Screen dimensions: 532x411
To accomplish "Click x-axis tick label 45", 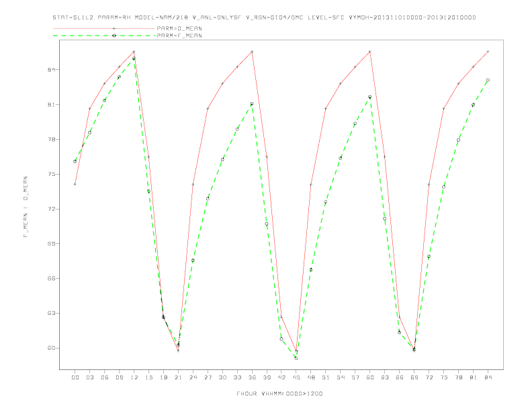I will click(296, 377).
